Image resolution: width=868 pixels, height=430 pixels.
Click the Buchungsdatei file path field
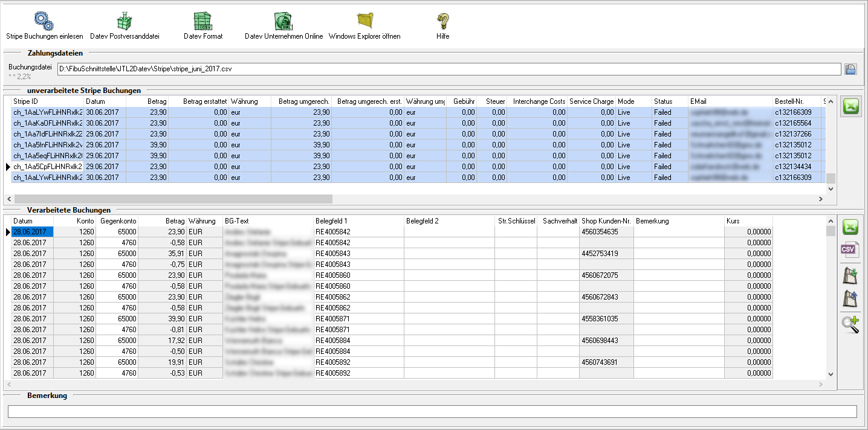pos(449,69)
